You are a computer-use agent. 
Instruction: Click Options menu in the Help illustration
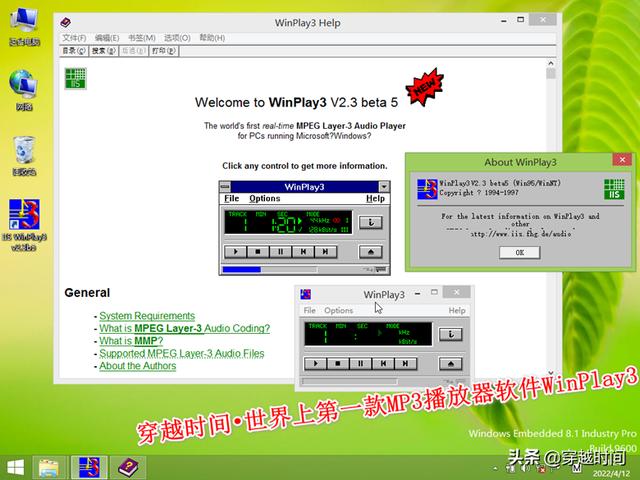click(x=264, y=198)
